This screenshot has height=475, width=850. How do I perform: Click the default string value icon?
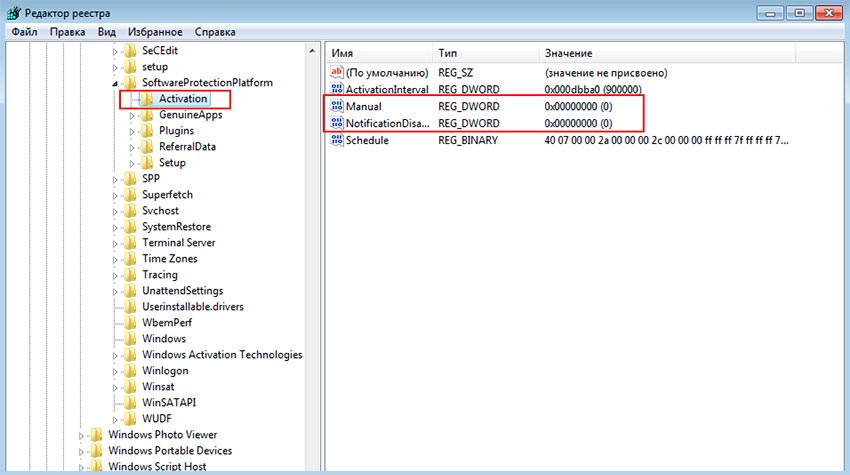coord(336,73)
